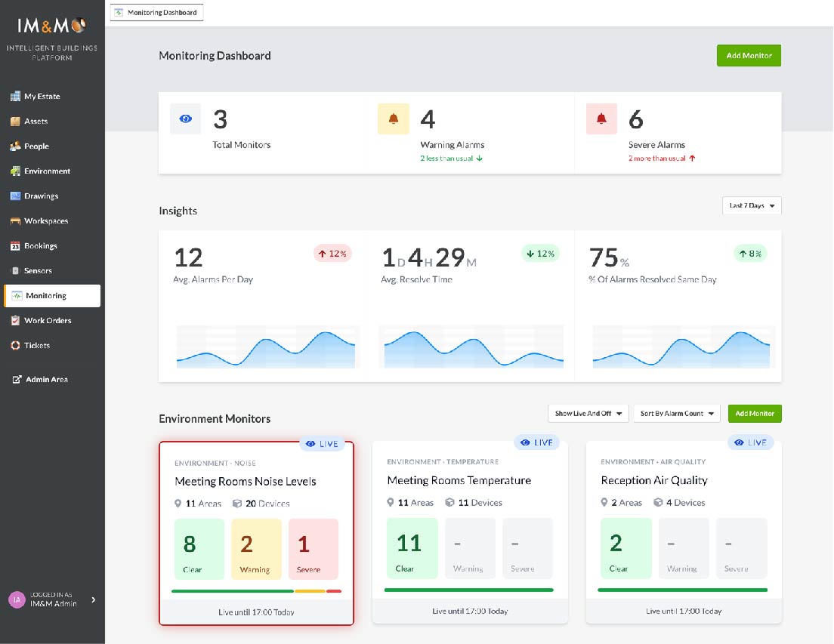Toggle LIVE badge on Meeting Rooms Temperature

tap(536, 442)
